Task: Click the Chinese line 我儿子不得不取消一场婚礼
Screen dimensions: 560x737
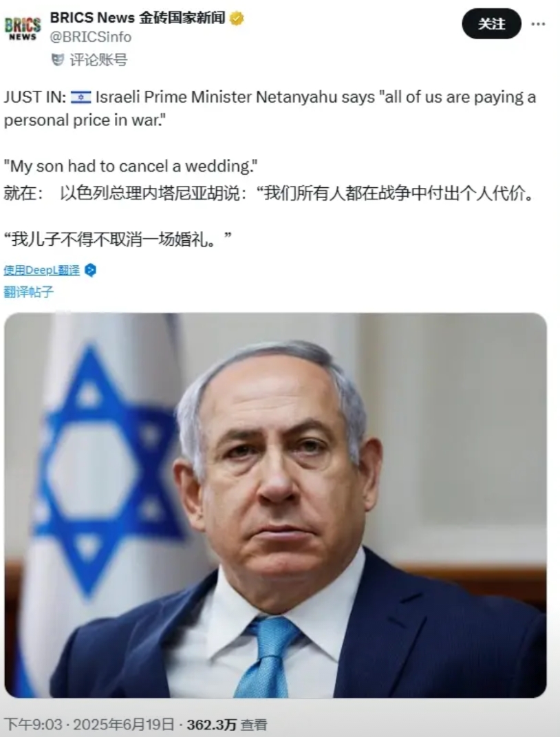Action: click(118, 239)
